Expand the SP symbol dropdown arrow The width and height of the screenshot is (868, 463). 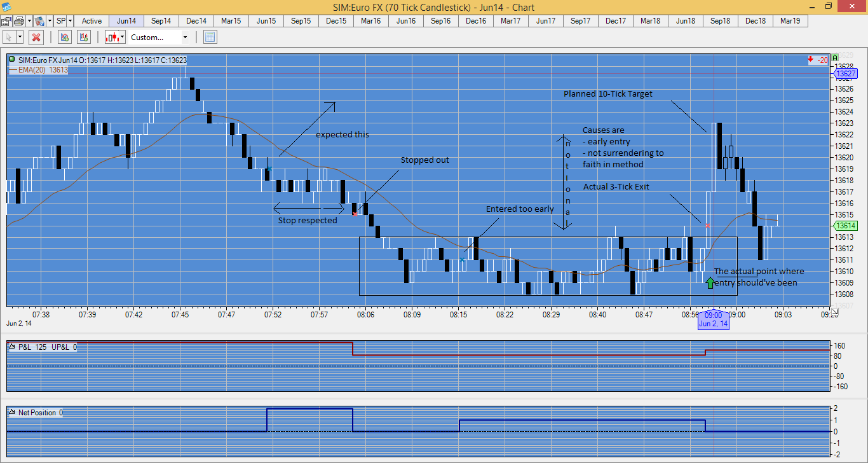click(70, 21)
